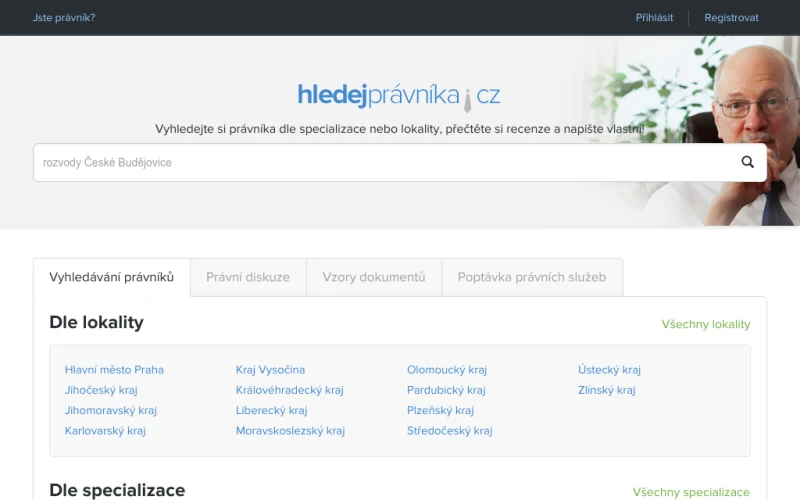Viewport: 800px width, 500px height.
Task: Choose Pardubický kraj link
Action: (446, 390)
